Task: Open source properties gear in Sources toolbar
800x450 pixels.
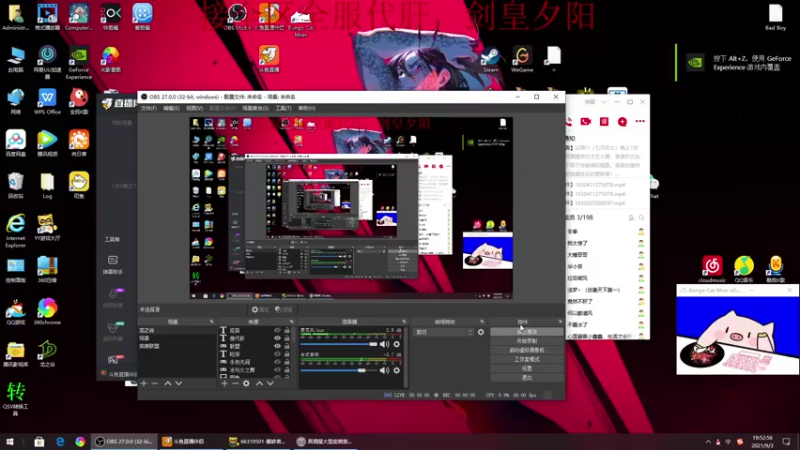Action: 246,383
